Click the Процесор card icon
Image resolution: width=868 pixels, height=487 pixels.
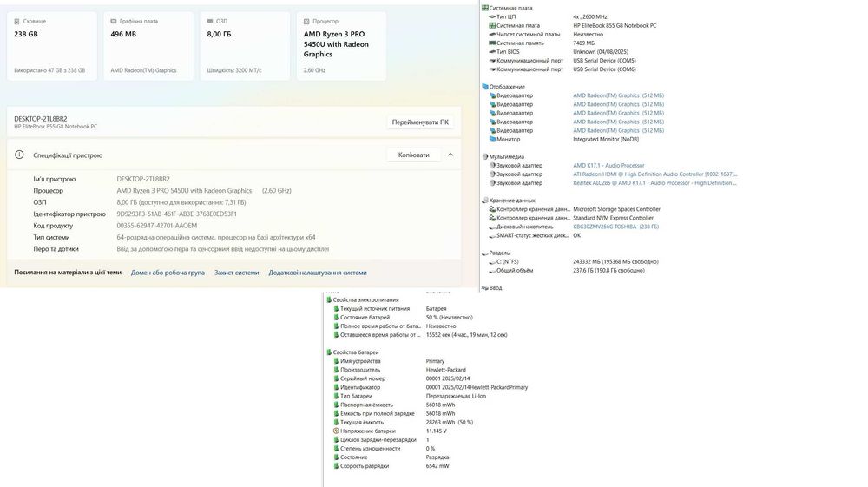pyautogui.click(x=306, y=22)
